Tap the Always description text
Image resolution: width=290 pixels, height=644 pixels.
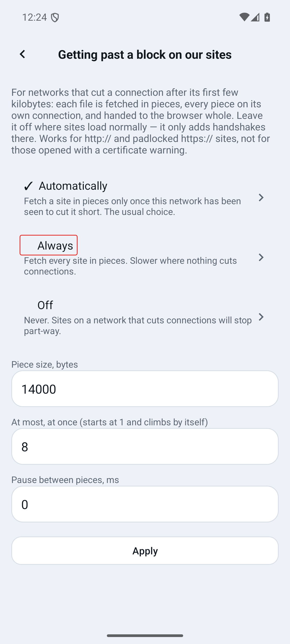[x=130, y=266]
